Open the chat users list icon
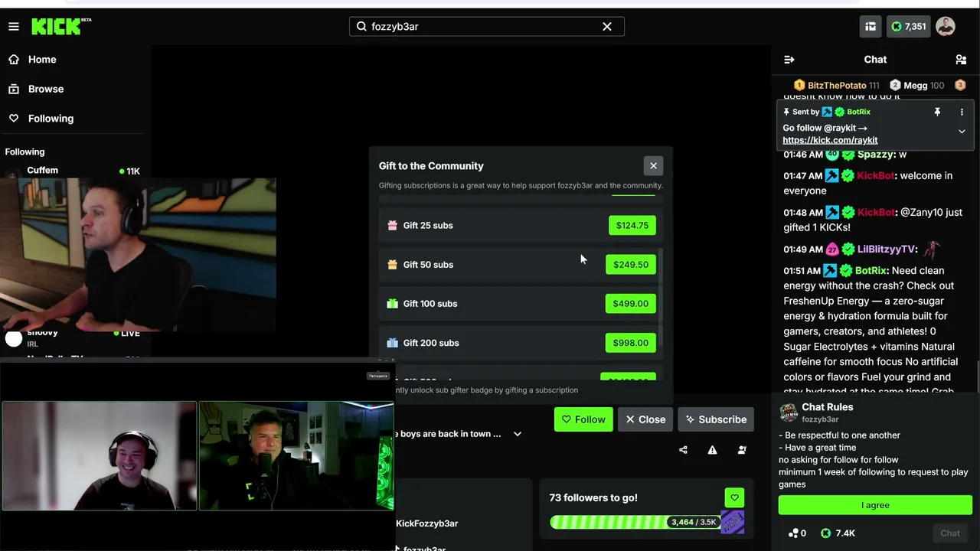Screen dimensions: 980x551 point(961,60)
